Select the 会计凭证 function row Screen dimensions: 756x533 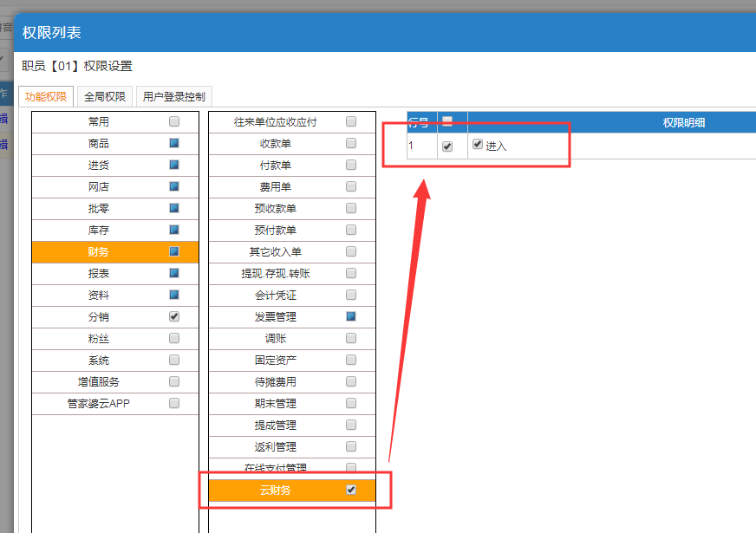[x=292, y=296]
